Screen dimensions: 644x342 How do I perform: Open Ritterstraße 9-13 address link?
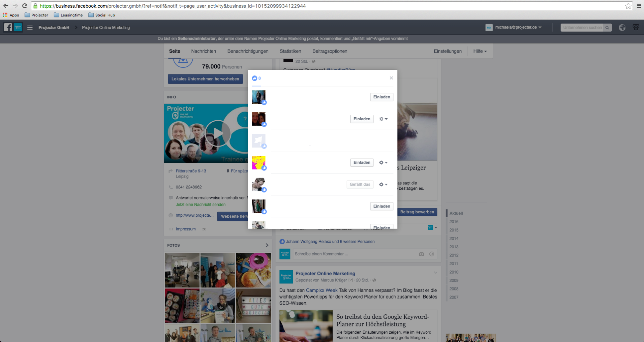[191, 171]
